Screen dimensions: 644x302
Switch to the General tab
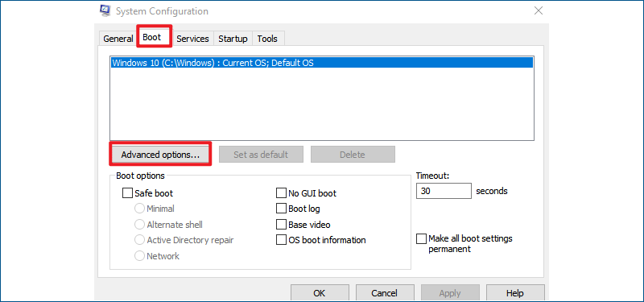(118, 39)
